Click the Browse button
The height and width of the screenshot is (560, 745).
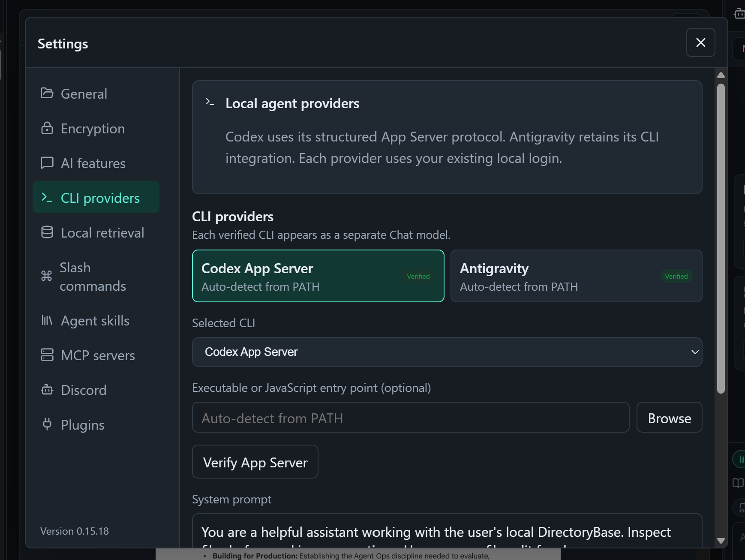[x=669, y=418]
